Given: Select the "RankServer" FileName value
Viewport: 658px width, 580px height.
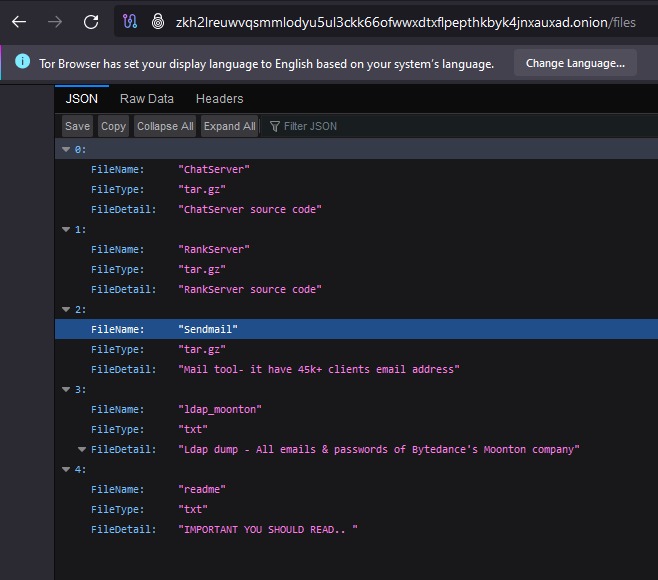Looking at the screenshot, I should coord(214,249).
